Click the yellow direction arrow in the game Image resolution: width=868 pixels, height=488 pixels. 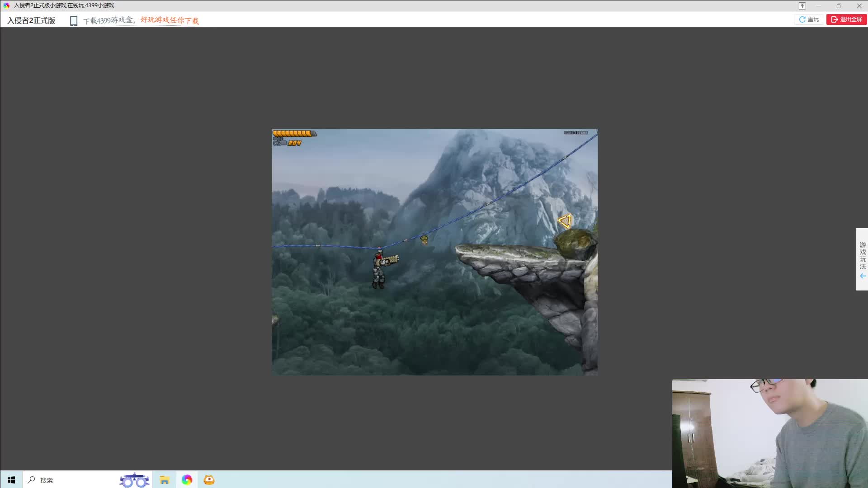pyautogui.click(x=565, y=221)
